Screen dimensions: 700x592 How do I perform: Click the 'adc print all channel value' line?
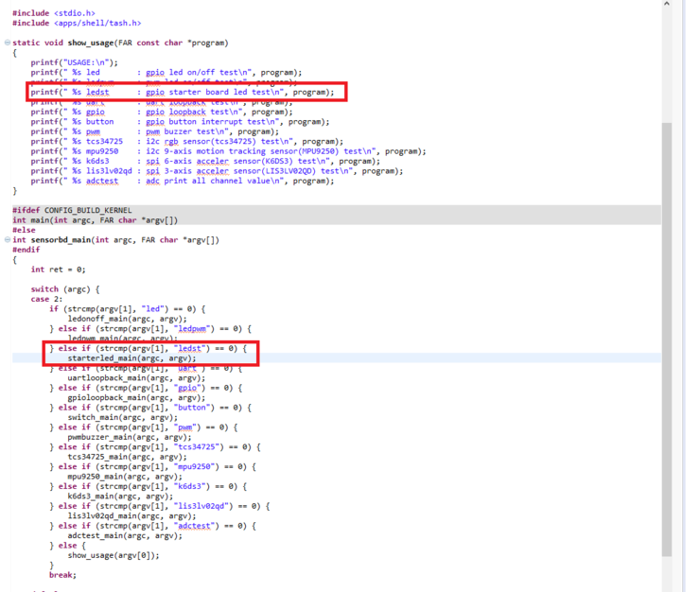click(183, 181)
